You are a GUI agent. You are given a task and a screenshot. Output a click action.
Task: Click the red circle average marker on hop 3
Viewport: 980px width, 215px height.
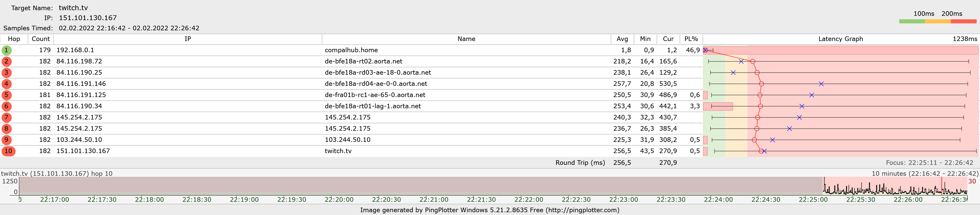tap(757, 73)
